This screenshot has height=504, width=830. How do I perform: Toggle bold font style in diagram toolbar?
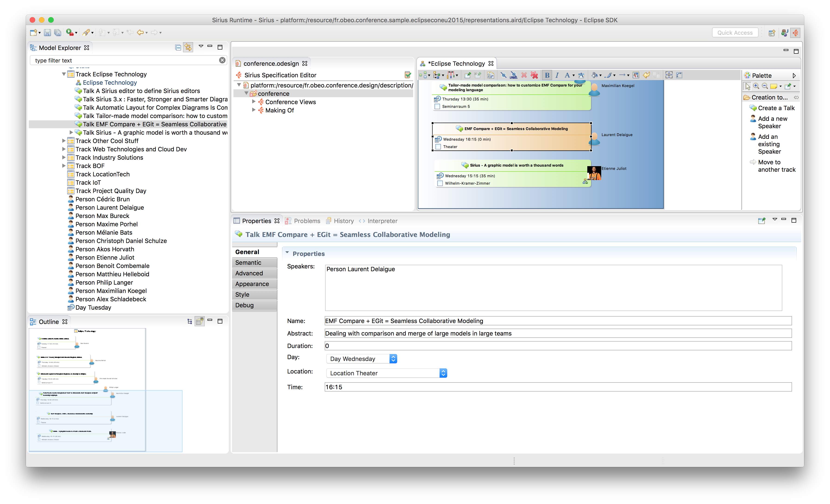tap(547, 75)
